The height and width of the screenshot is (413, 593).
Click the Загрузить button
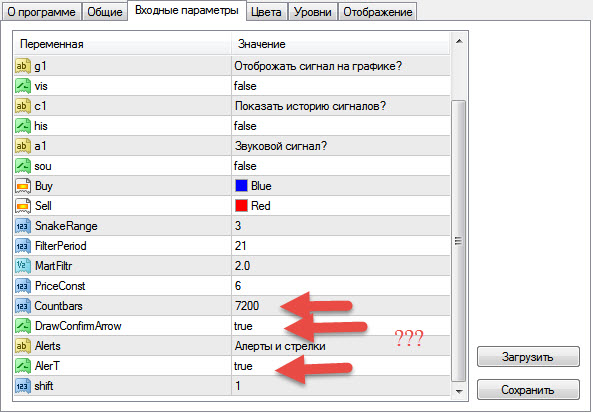[x=528, y=357]
